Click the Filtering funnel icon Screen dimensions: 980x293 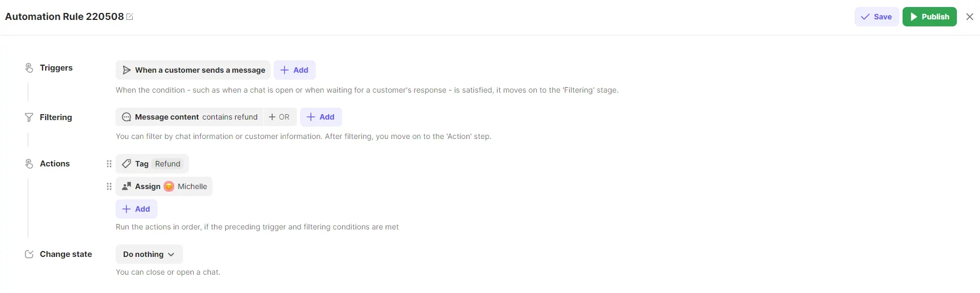[x=29, y=117]
